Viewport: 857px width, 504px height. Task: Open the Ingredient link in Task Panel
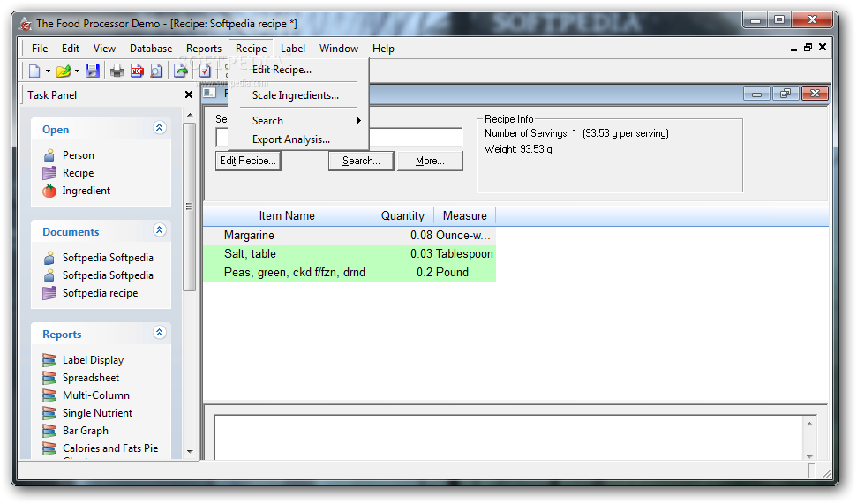(x=86, y=191)
